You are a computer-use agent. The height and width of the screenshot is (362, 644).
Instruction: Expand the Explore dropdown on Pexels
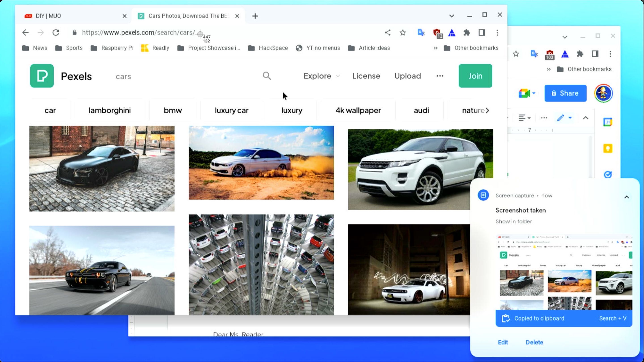[x=322, y=76]
